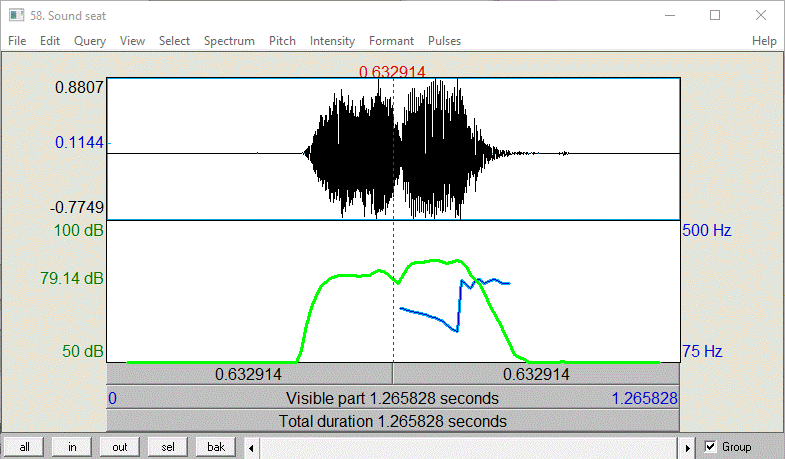
Task: Click the 75 Hz pitch floor label
Action: tap(702, 351)
